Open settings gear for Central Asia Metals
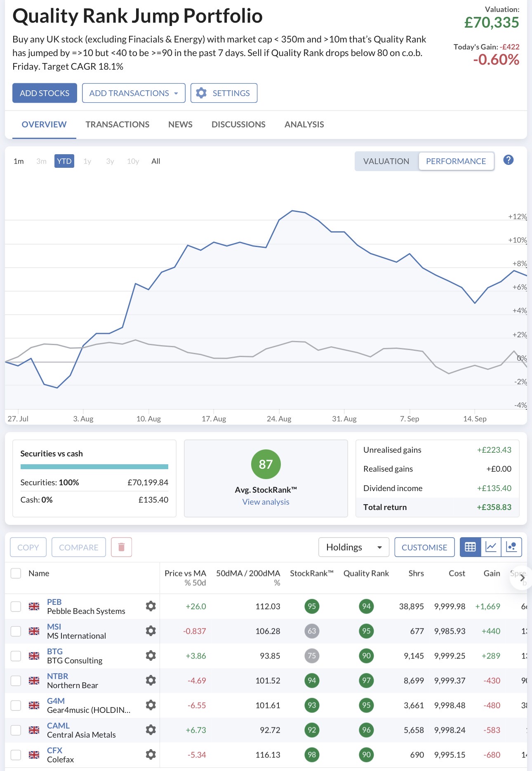 click(x=151, y=729)
